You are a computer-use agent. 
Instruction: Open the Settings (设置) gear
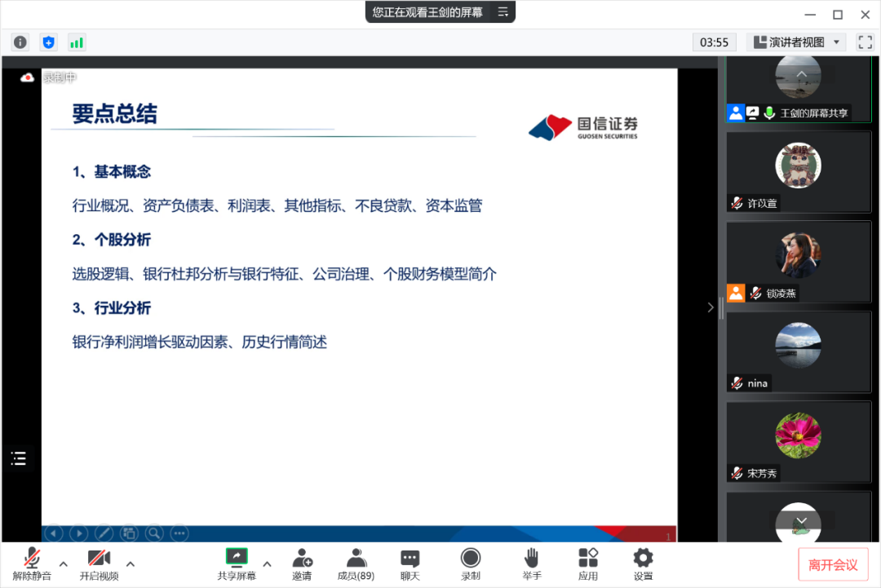[x=643, y=564]
